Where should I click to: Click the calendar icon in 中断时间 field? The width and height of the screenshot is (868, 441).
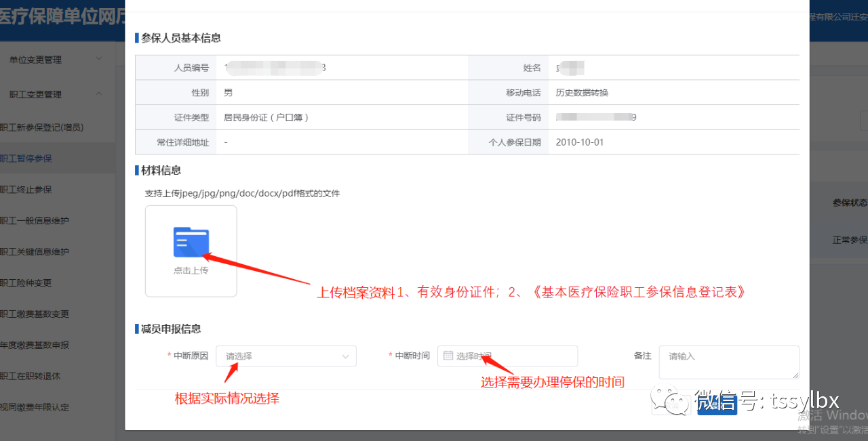click(448, 356)
